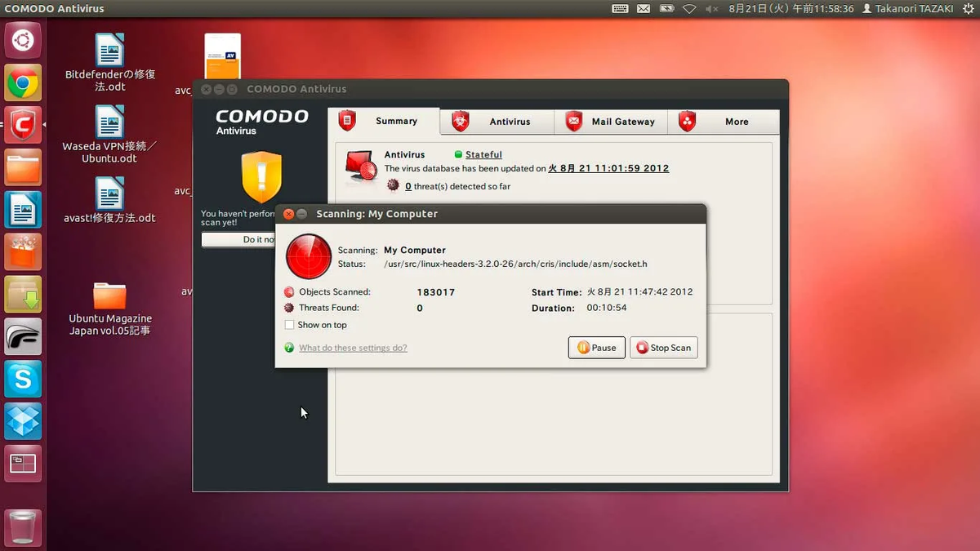
Task: Open What do these settings do link
Action: 353,348
